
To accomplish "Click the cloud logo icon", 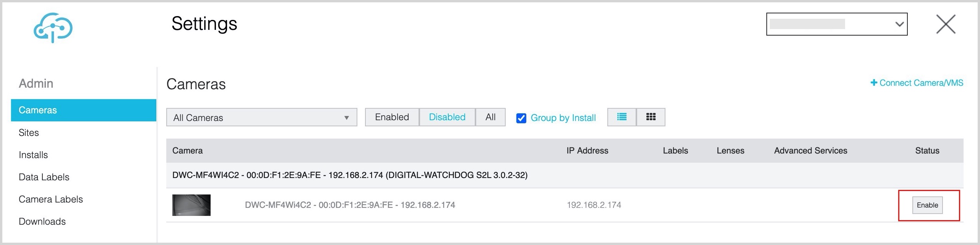I will click(53, 28).
